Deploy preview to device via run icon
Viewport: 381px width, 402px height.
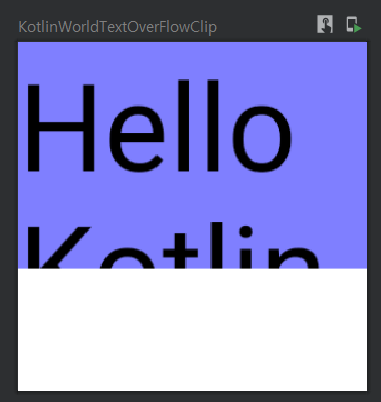(x=354, y=25)
